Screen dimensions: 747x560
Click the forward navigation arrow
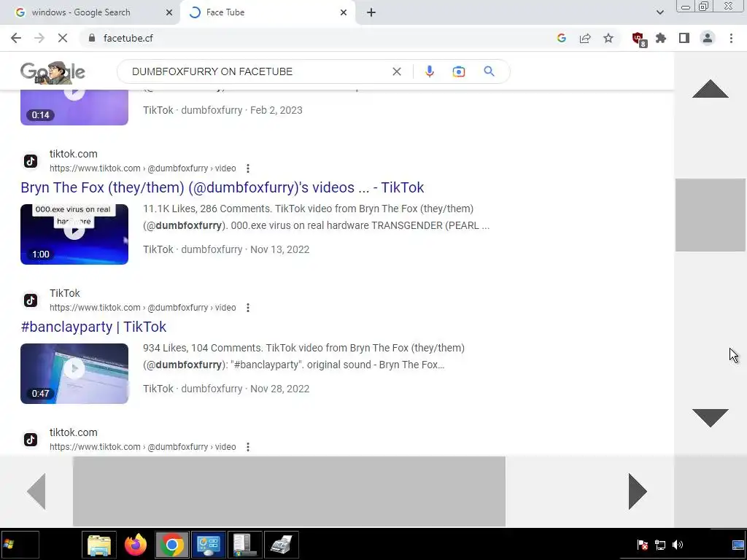point(39,38)
